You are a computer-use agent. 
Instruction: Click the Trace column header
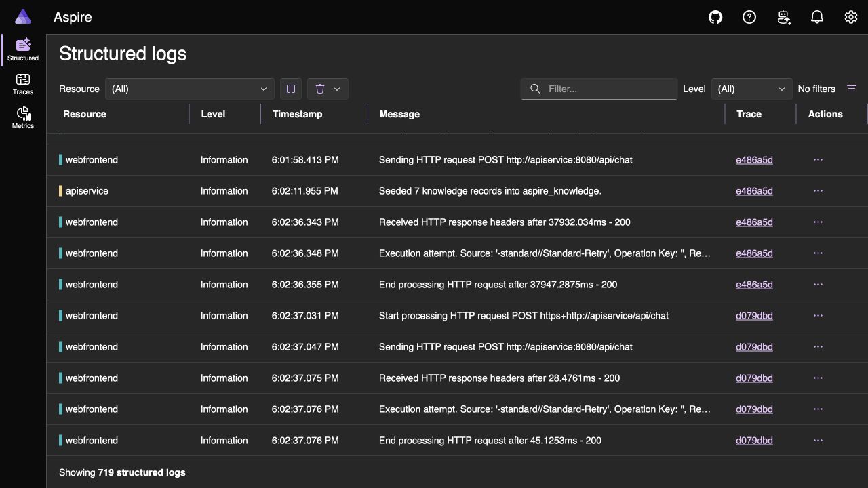[749, 114]
